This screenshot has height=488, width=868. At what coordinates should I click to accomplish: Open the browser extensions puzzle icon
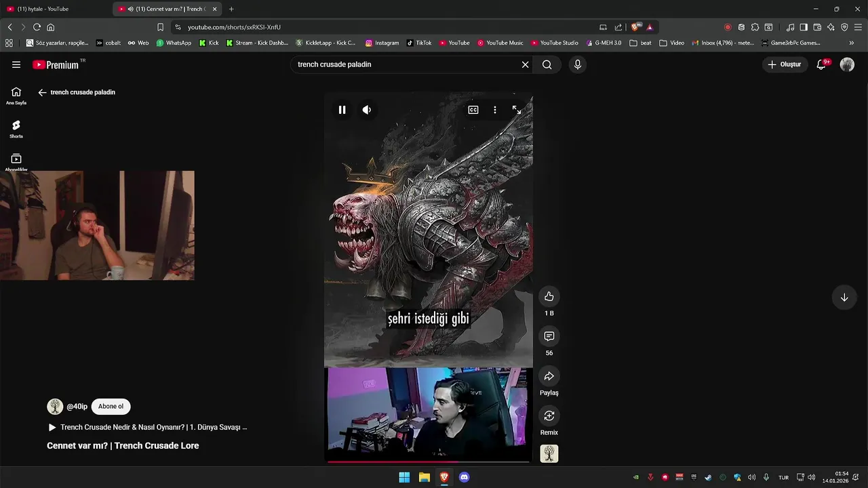pos(755,27)
